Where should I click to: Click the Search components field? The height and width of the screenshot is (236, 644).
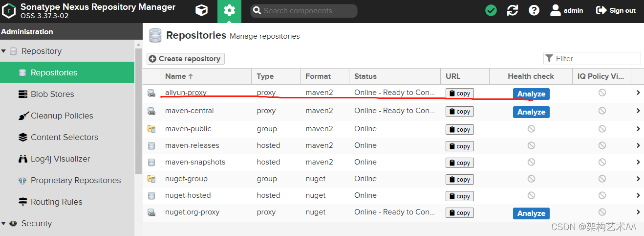click(308, 11)
